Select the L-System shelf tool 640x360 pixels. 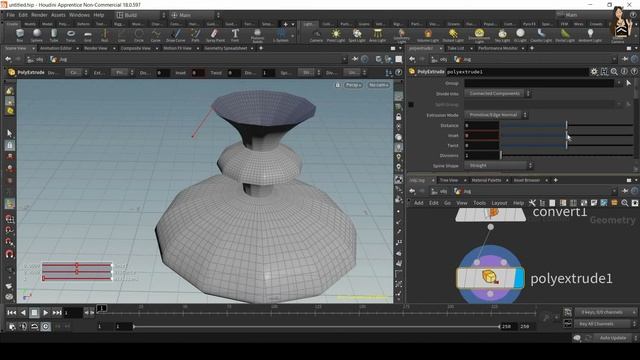click(281, 35)
